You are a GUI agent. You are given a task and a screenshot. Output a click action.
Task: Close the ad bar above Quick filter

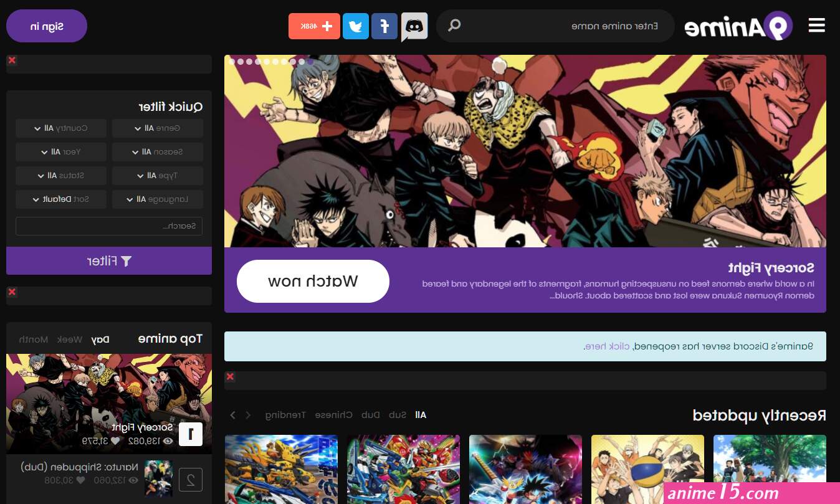click(12, 60)
